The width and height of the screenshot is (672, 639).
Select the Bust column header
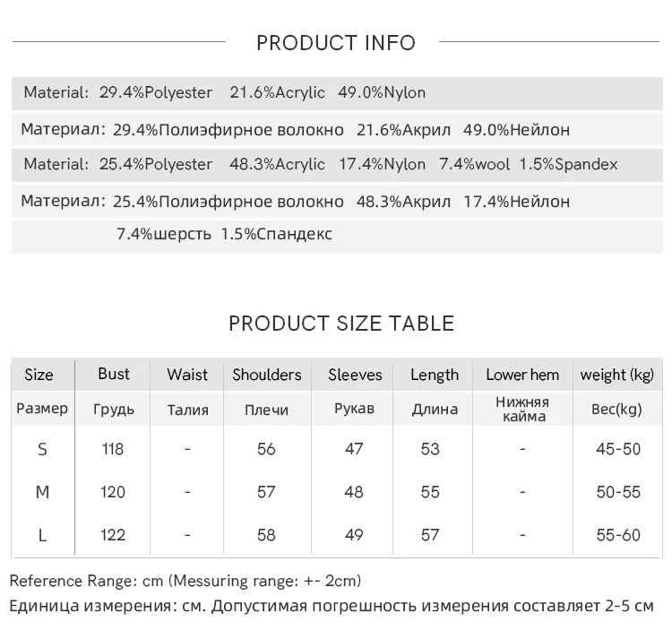click(114, 374)
